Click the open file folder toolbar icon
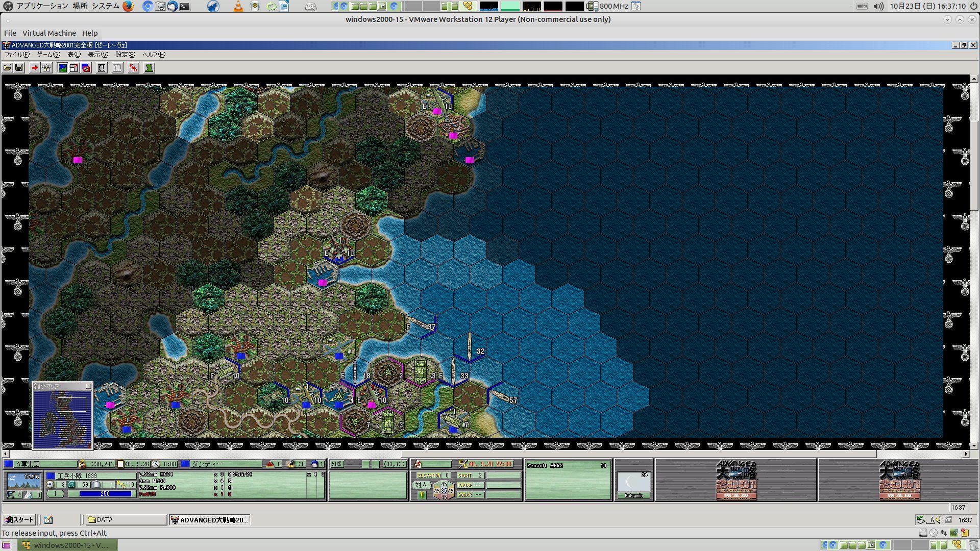 [x=7, y=68]
